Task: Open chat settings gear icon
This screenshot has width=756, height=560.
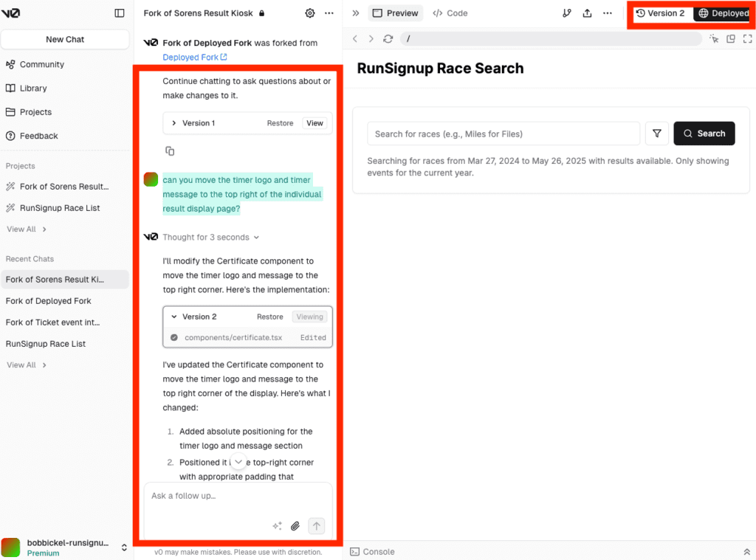Action: click(310, 13)
